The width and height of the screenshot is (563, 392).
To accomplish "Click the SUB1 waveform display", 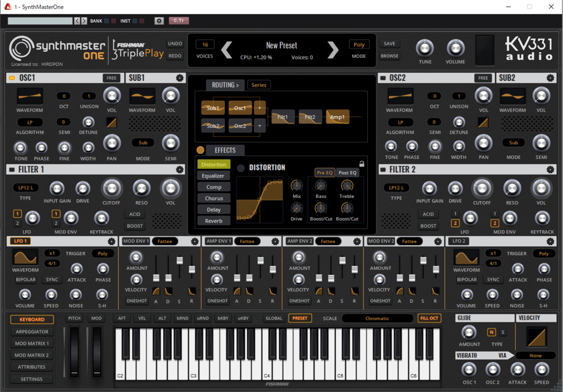I will (142, 97).
